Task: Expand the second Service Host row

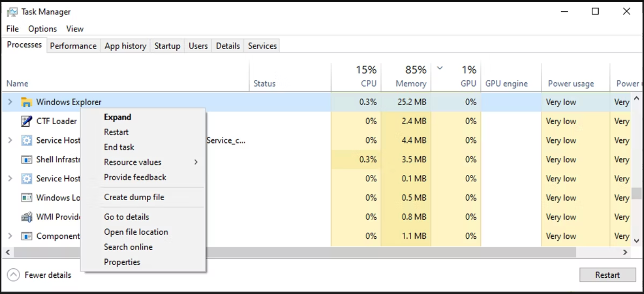Action: pos(10,178)
